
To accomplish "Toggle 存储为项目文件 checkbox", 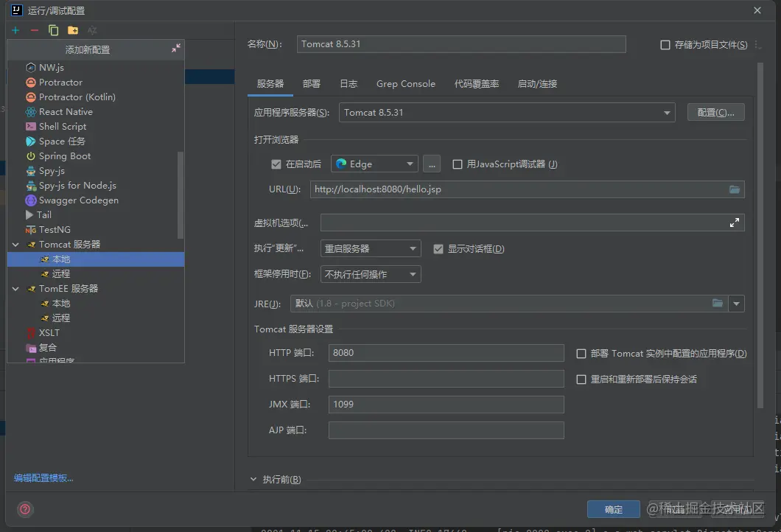I will [665, 45].
